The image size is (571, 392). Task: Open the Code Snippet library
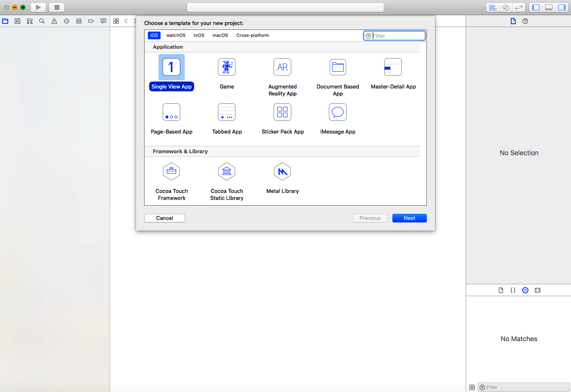click(x=513, y=290)
